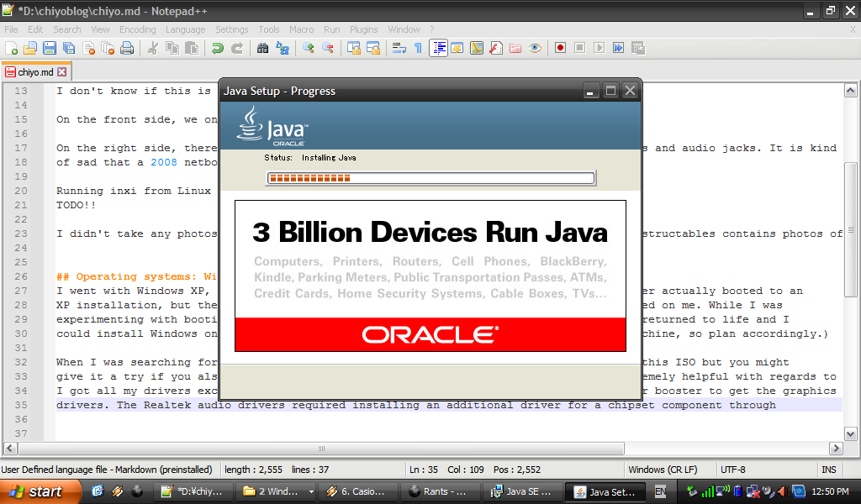Toggle synchronize vertical scrolling icon
This screenshot has height=504, width=861.
tap(354, 48)
